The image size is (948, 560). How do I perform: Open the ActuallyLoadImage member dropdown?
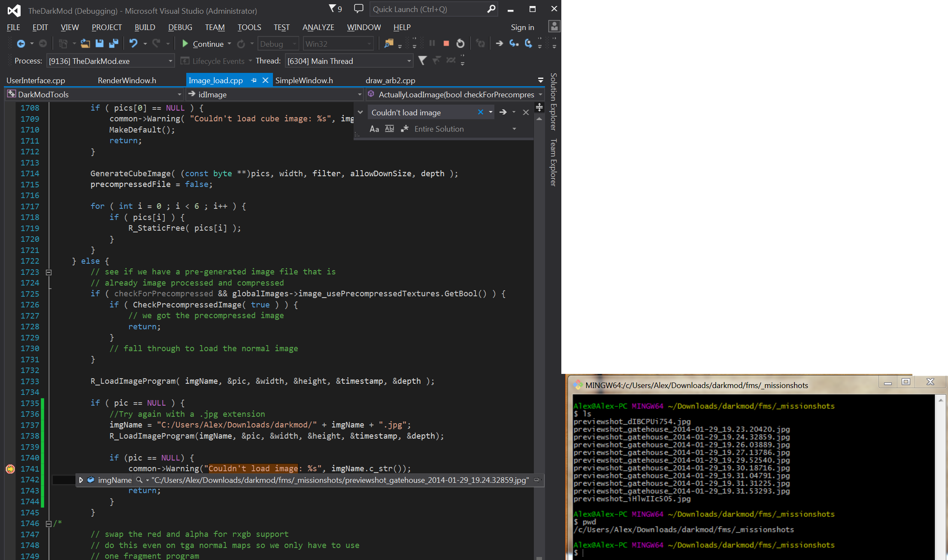tap(540, 94)
